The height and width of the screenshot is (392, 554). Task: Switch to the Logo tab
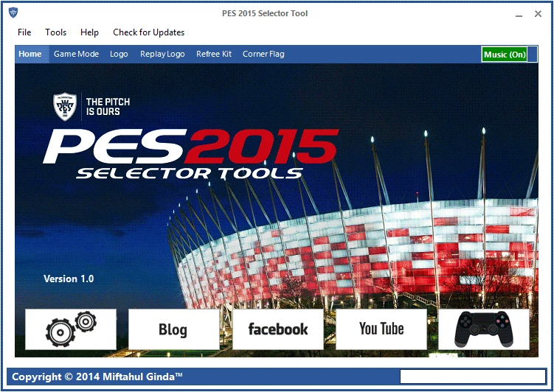119,54
